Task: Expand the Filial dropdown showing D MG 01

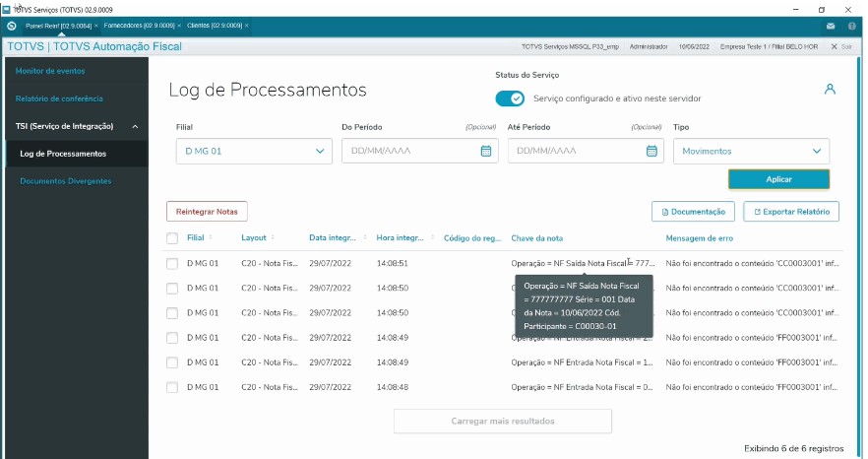Action: [254, 151]
